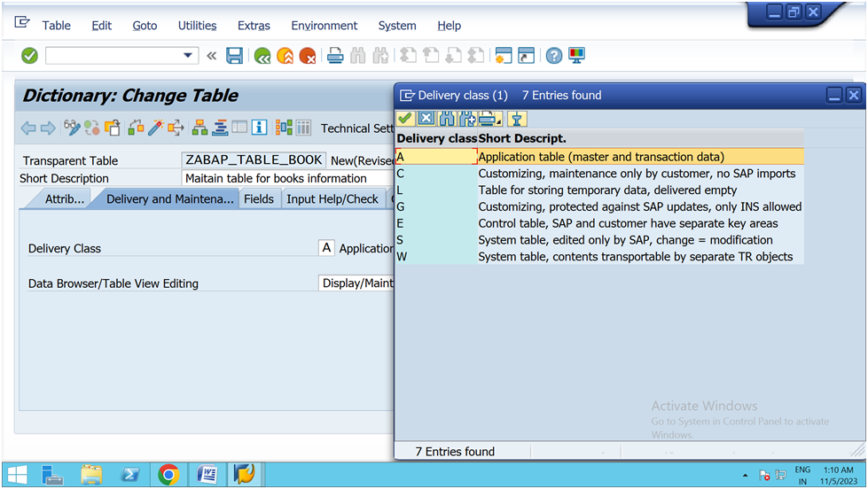Click the Active/Inactive toggle icon
This screenshot has width=868, height=489.
pos(92,128)
